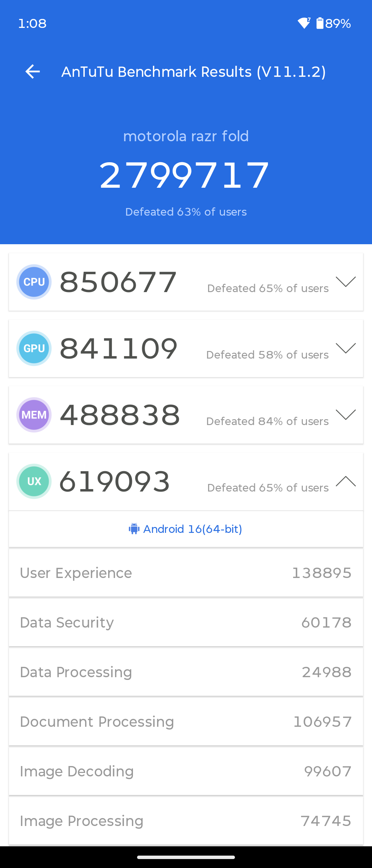
Task: Tap the MEM badge icon
Action: [34, 415]
